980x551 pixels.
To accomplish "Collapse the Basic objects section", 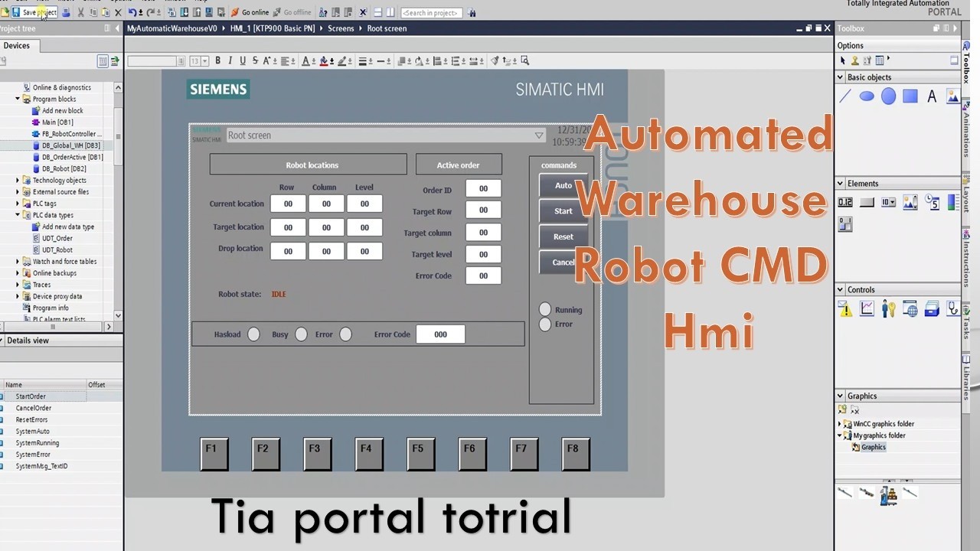I will tap(841, 77).
